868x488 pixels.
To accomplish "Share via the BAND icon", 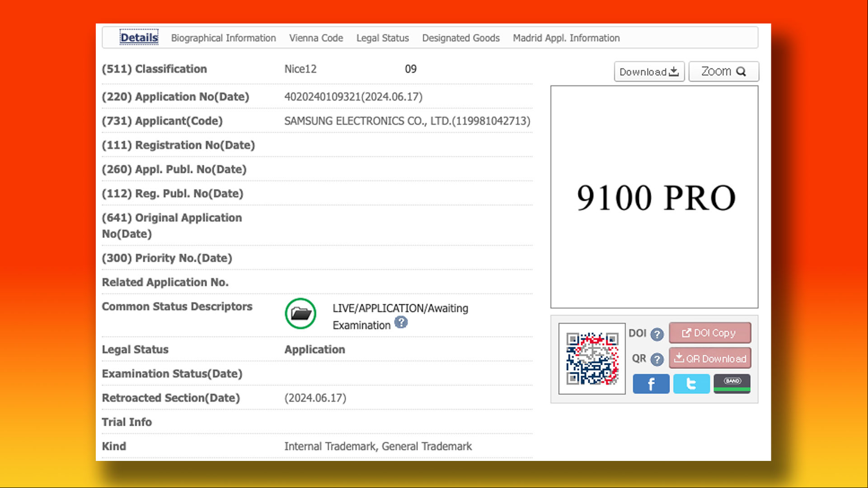I will click(x=732, y=384).
